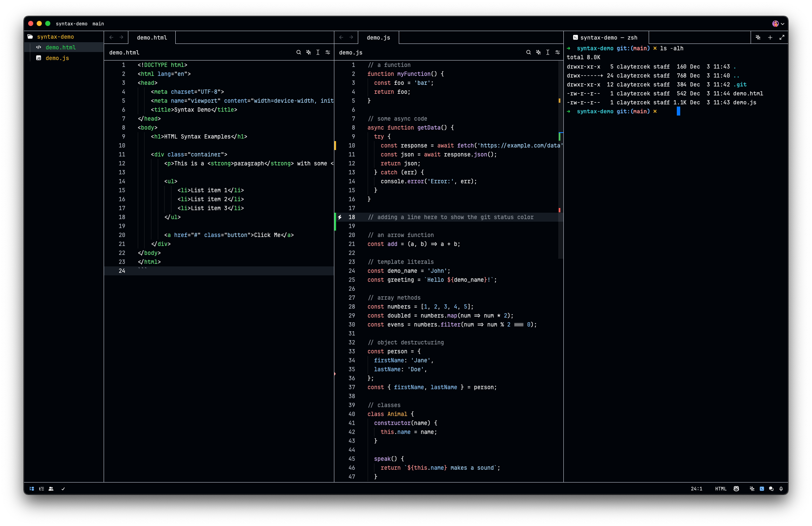Open search in demo.js editor toolbar

coord(528,52)
